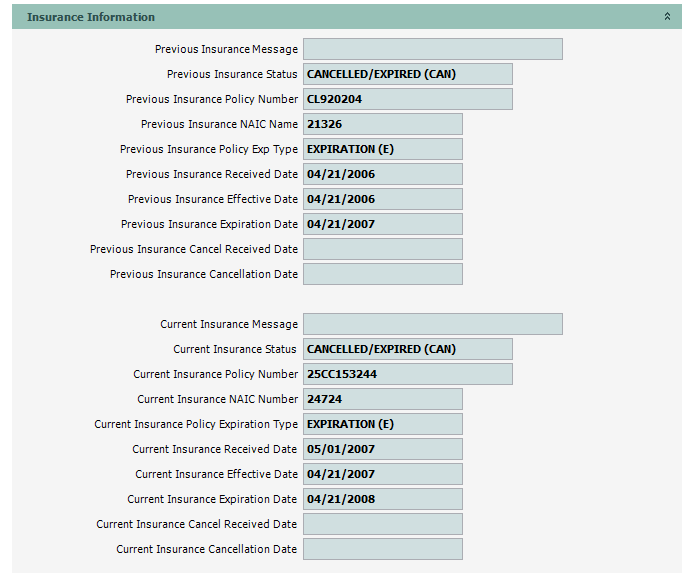Focus Current Insurance Expiration Date field
687x584 pixels.
[382, 499]
